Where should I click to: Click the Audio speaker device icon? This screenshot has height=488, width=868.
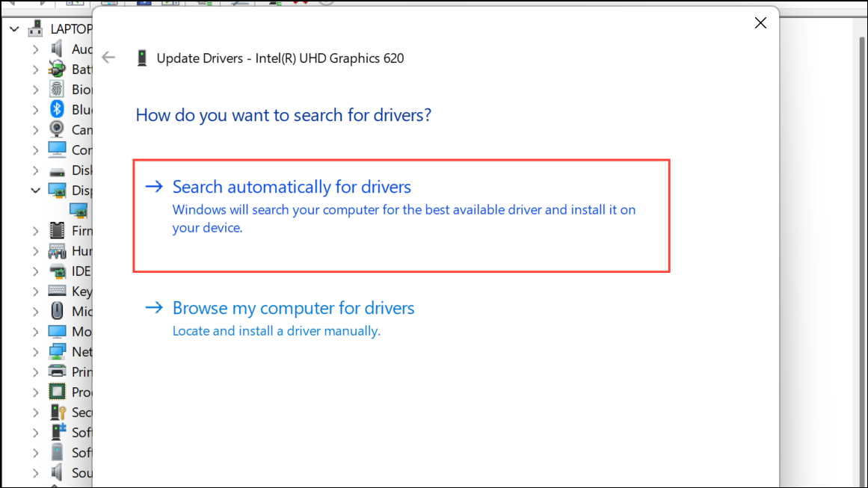(57, 49)
